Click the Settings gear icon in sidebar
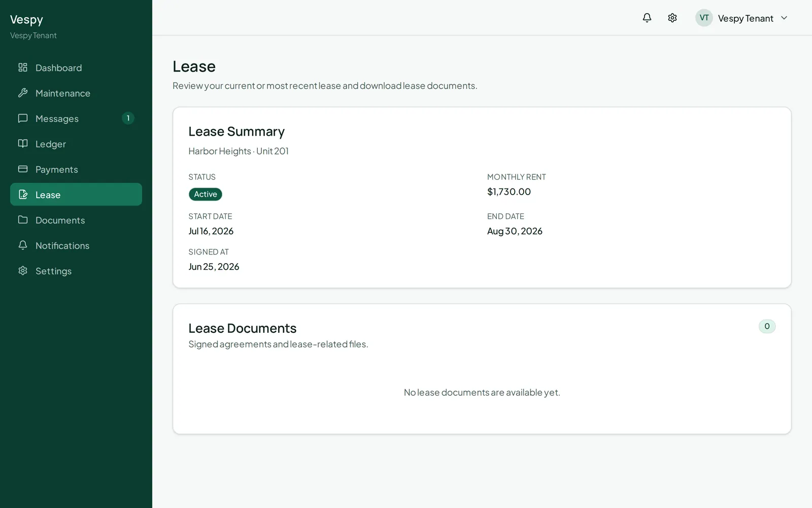The image size is (812, 508). (23, 271)
